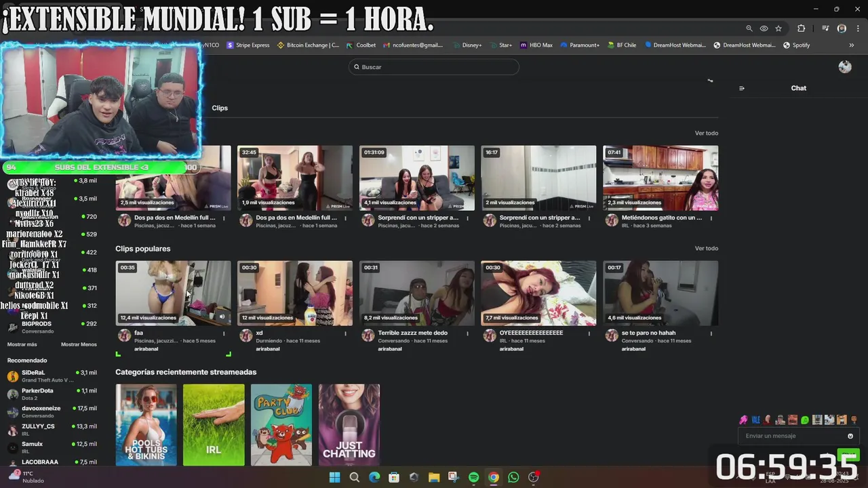Open BIGPRODS channel in sidebar

click(52, 327)
